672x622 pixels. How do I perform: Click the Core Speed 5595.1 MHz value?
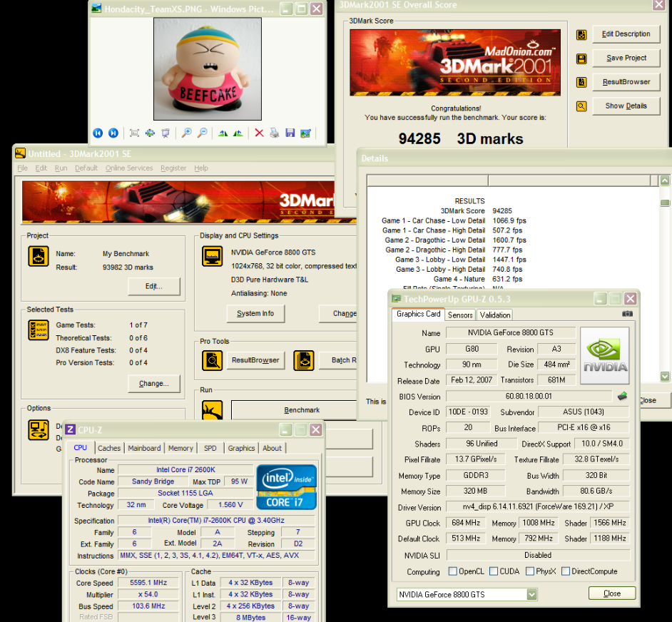[148, 583]
